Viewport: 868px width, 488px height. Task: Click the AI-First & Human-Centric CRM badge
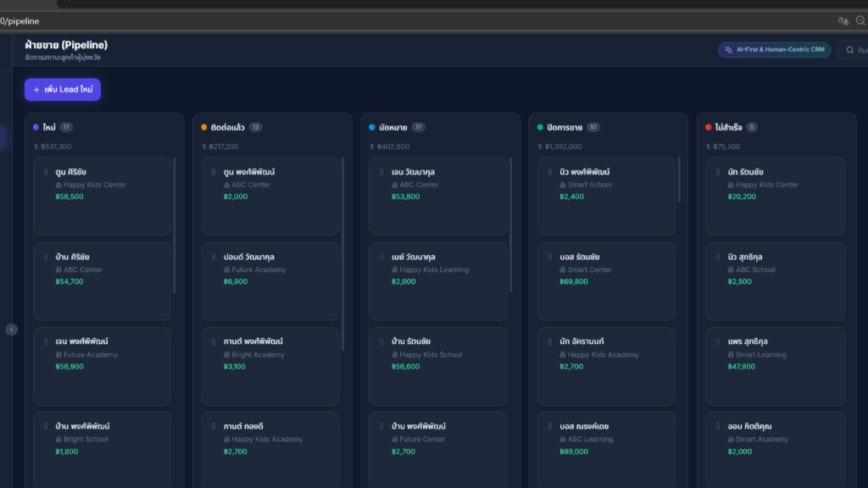click(x=774, y=50)
